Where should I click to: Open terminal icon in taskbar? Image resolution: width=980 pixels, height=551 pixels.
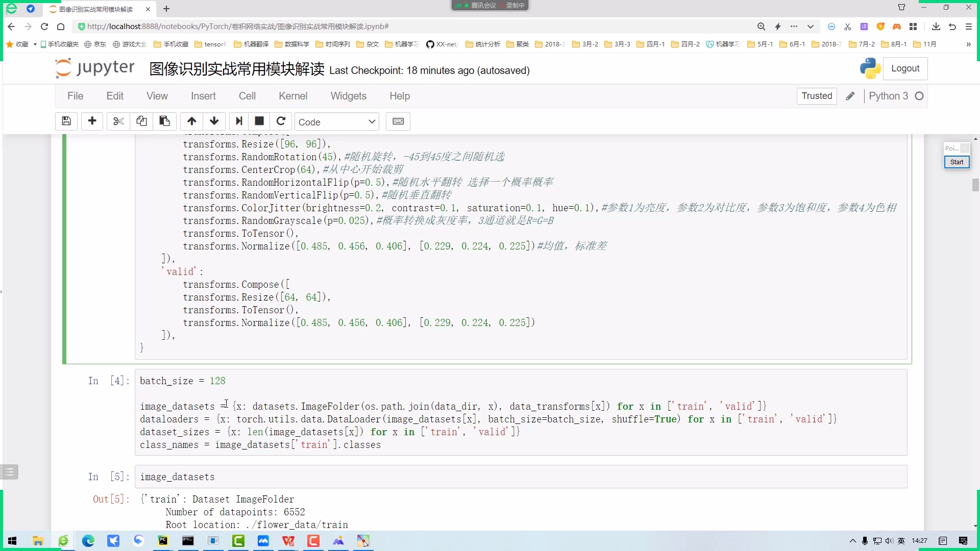[x=188, y=541]
